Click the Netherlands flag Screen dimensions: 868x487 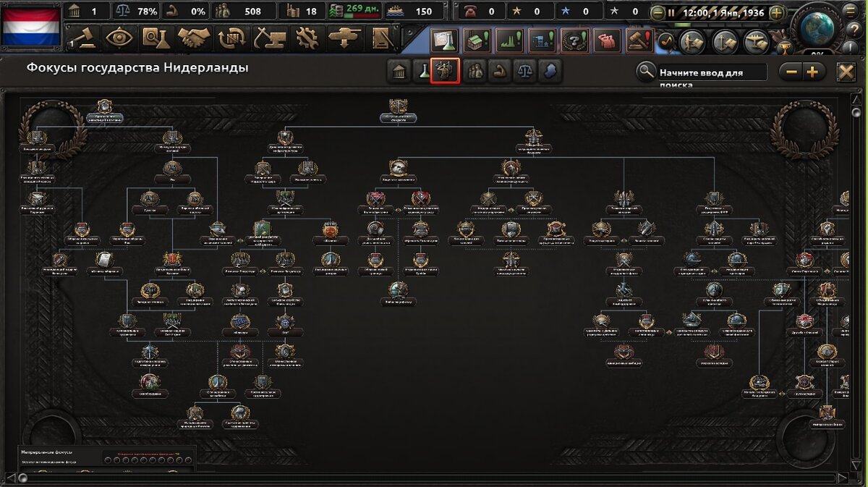click(30, 27)
